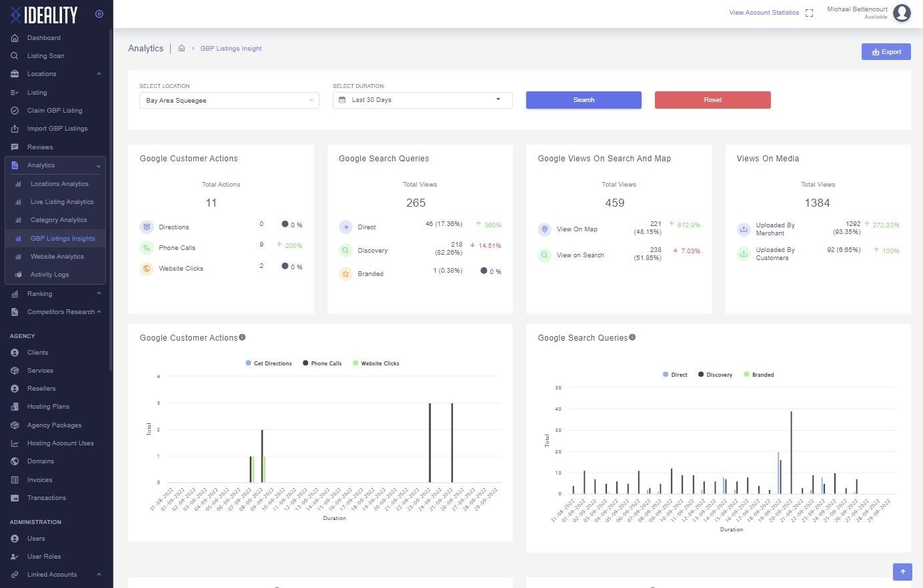Click the Direct search query icon

pyautogui.click(x=345, y=227)
